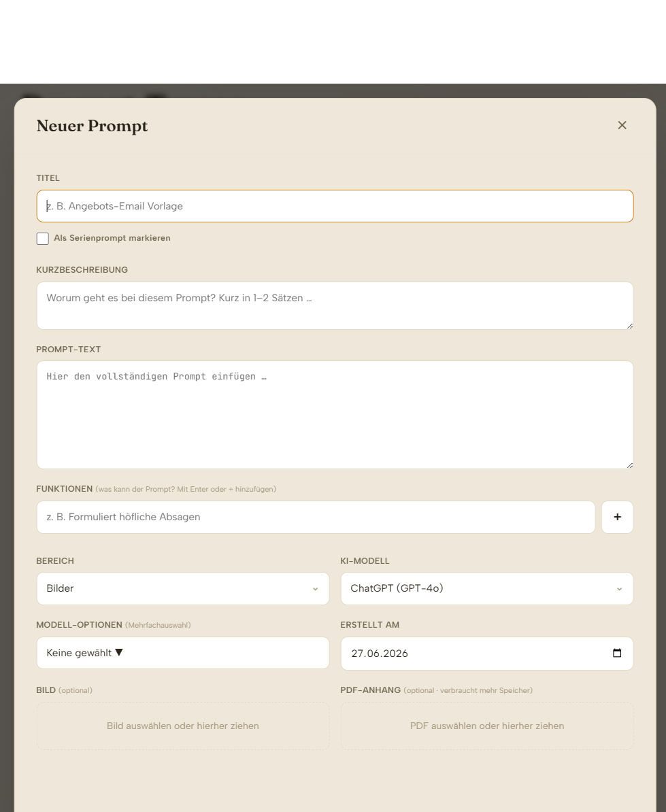The height and width of the screenshot is (812, 666).
Task: Click the KI-Modell dropdown chevron
Action: pos(619,589)
